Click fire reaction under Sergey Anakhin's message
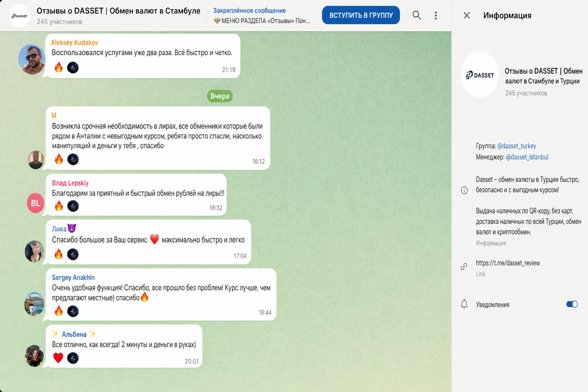This screenshot has height=392, width=588. (59, 311)
